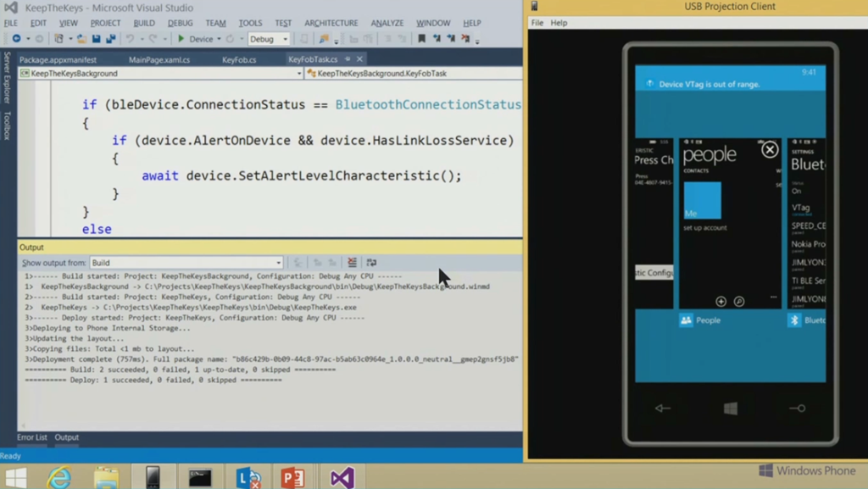Open File Explorer from taskbar
This screenshot has width=868, height=489.
[x=106, y=477]
